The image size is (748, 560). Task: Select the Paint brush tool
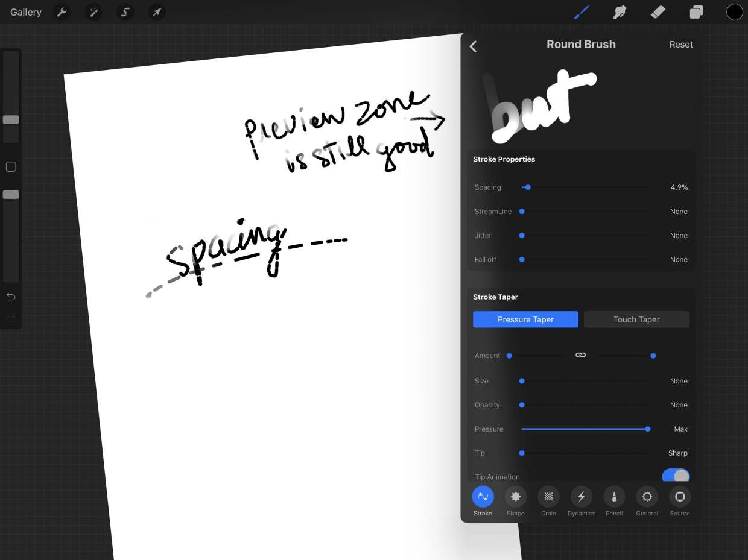coord(582,12)
